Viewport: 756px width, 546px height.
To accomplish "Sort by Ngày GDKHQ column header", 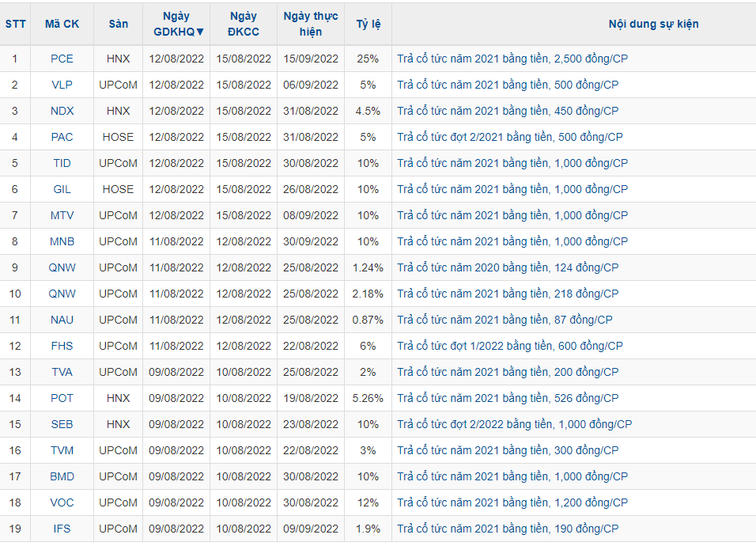I will pos(176,24).
